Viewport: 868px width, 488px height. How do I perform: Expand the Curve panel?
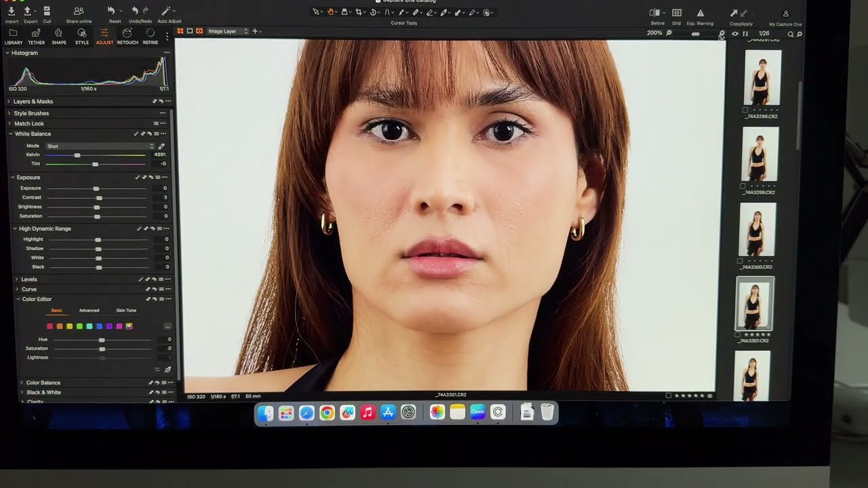17,289
